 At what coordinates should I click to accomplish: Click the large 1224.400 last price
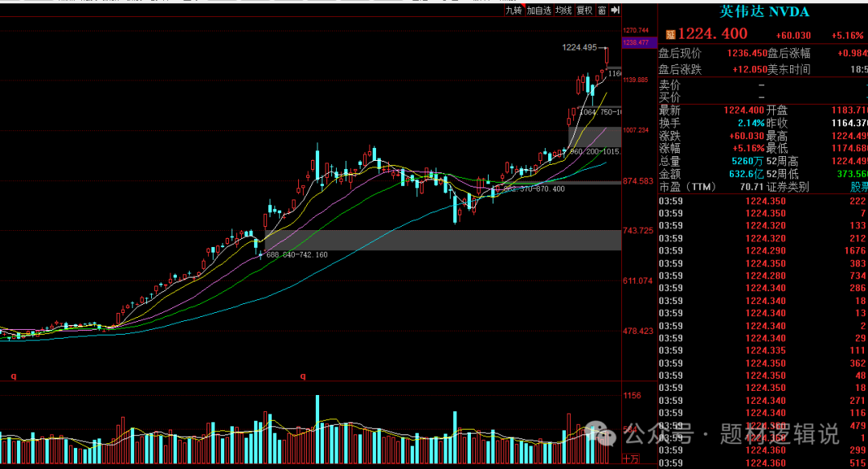click(x=713, y=34)
